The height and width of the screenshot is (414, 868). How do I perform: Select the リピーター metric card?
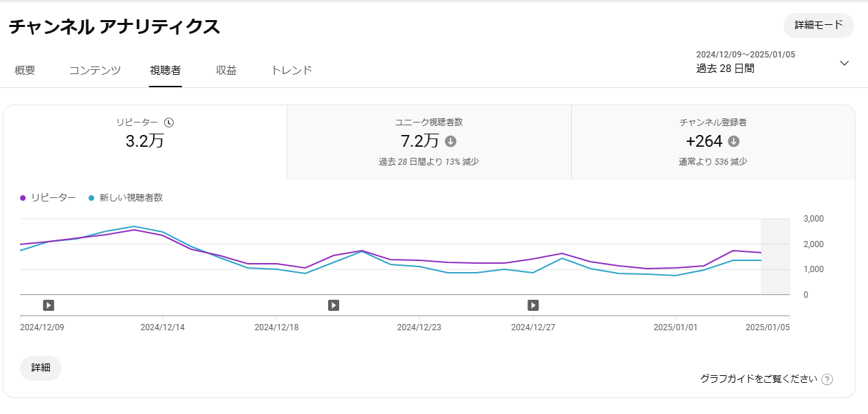[x=145, y=143]
